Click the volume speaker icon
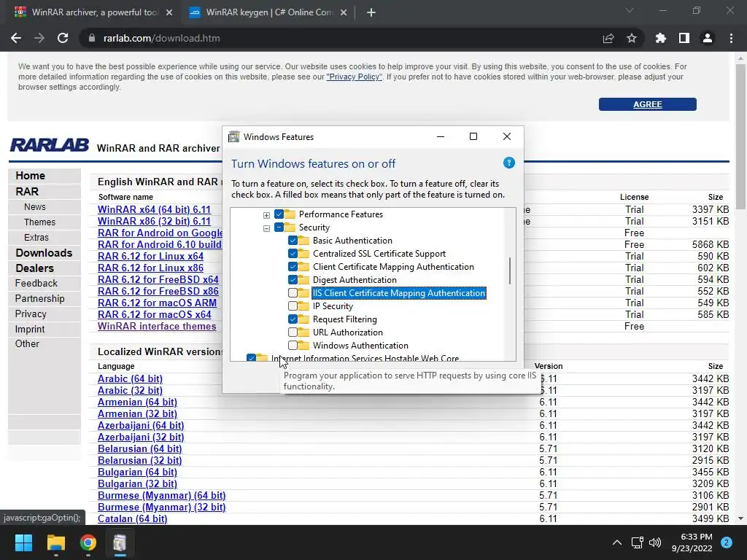The width and height of the screenshot is (747, 560). [655, 542]
